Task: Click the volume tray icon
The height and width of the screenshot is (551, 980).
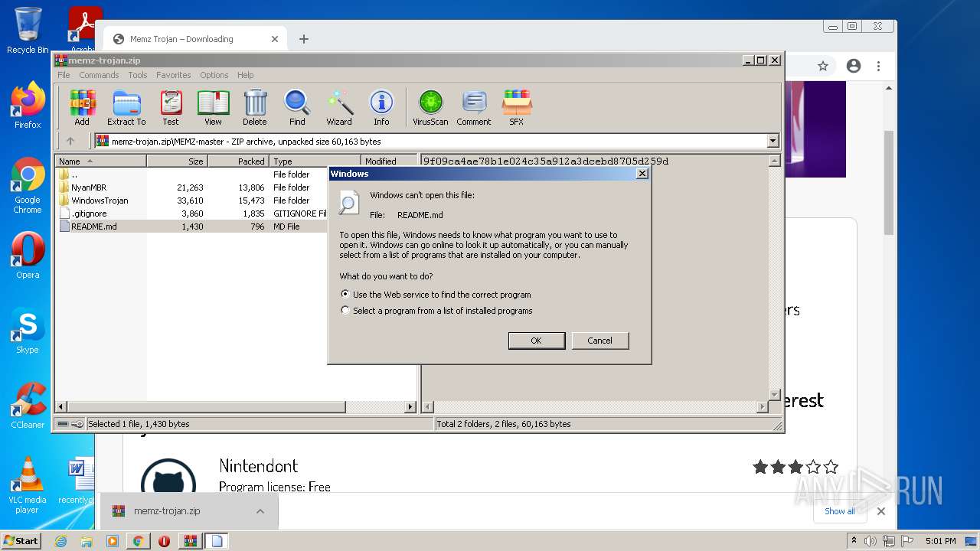Action: [x=871, y=541]
